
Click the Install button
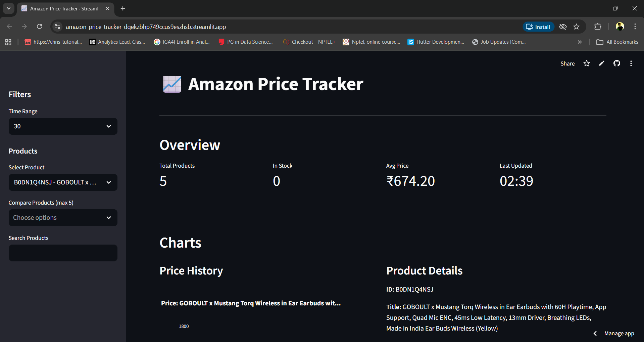538,27
